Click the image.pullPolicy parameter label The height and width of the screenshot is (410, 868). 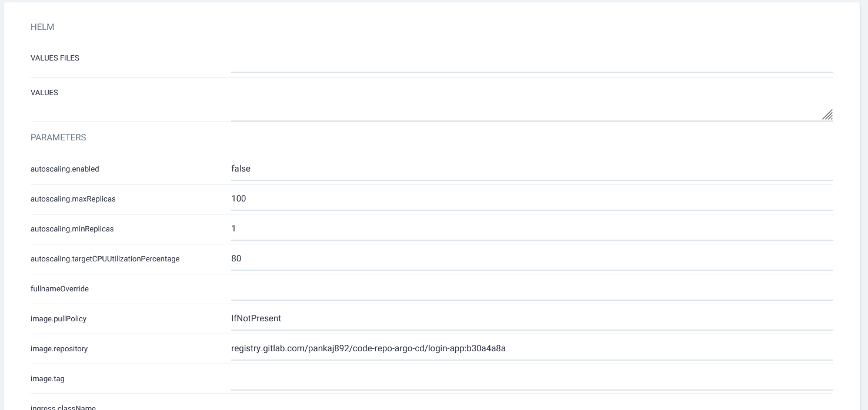pyautogui.click(x=58, y=319)
